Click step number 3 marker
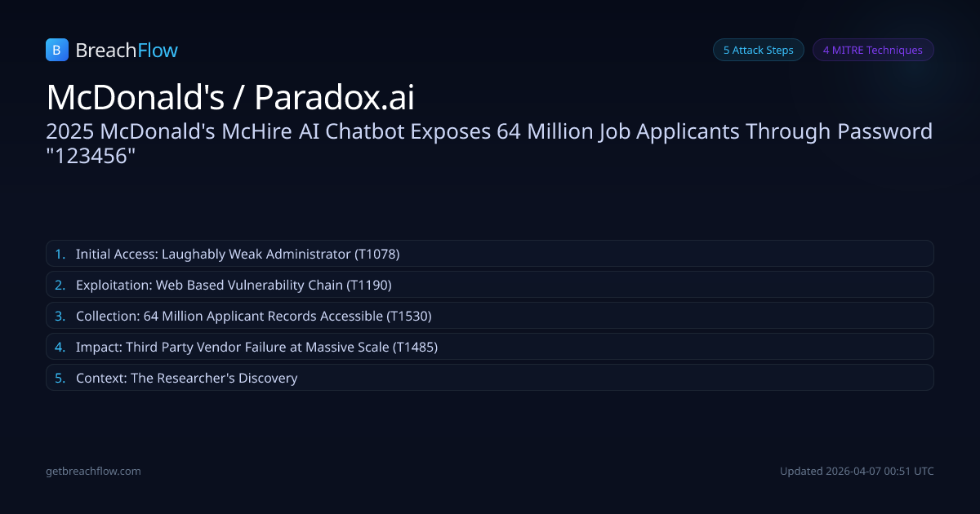 coord(60,316)
